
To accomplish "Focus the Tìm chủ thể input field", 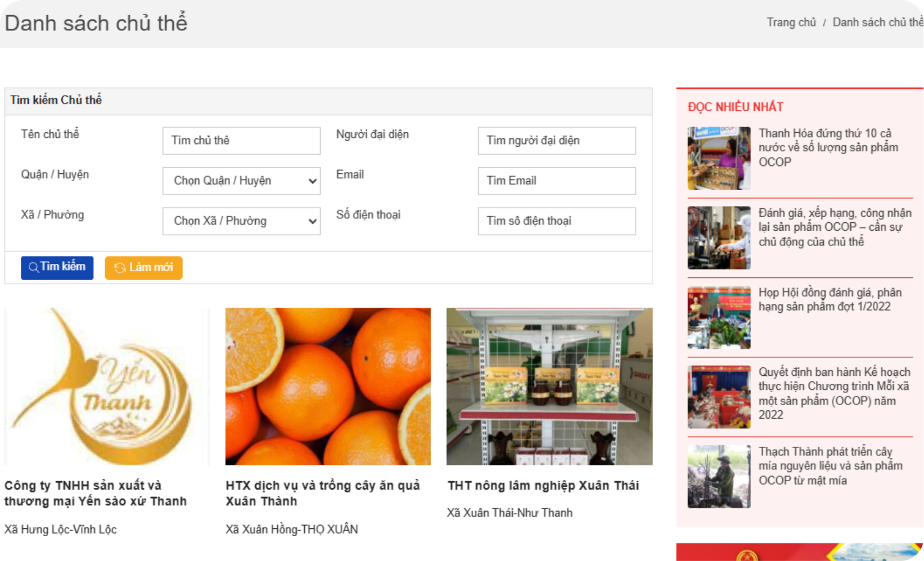I will [x=241, y=141].
